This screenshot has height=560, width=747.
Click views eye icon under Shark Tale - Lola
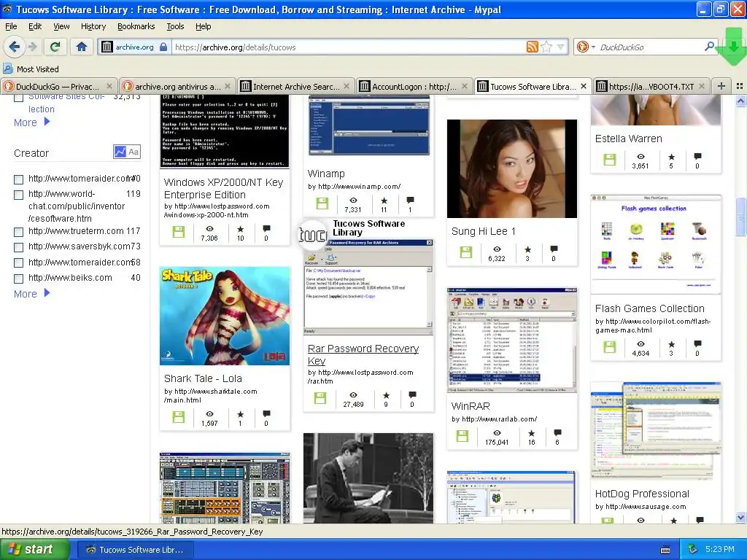click(209, 414)
